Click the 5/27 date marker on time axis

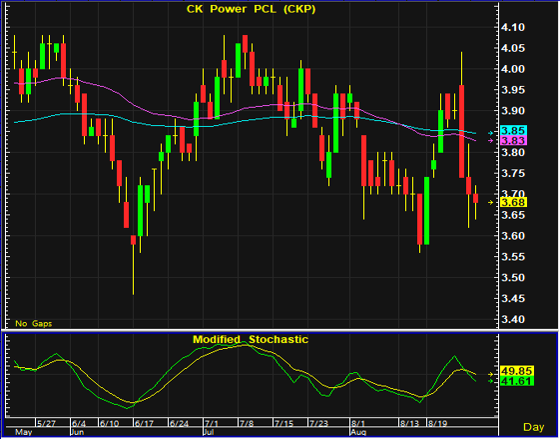tap(47, 423)
